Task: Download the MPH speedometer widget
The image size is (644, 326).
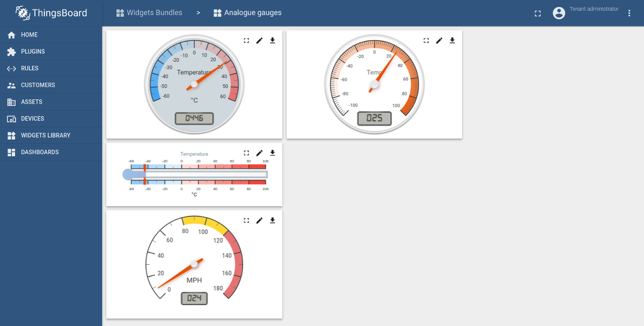Action: click(x=272, y=220)
